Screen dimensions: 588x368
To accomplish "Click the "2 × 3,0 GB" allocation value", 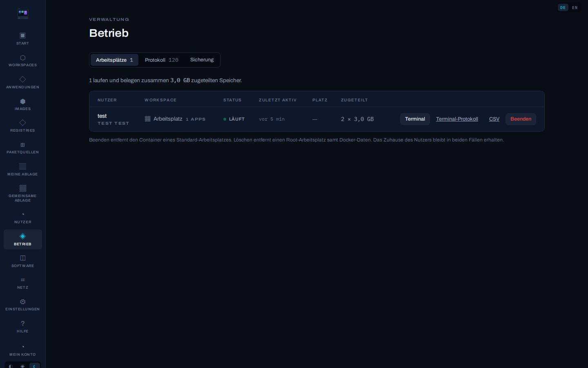I will pyautogui.click(x=357, y=119).
